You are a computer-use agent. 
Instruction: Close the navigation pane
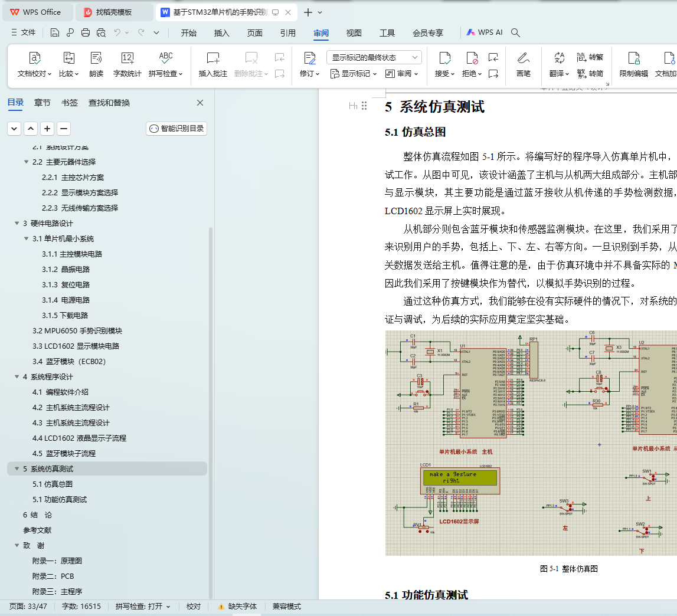(200, 103)
